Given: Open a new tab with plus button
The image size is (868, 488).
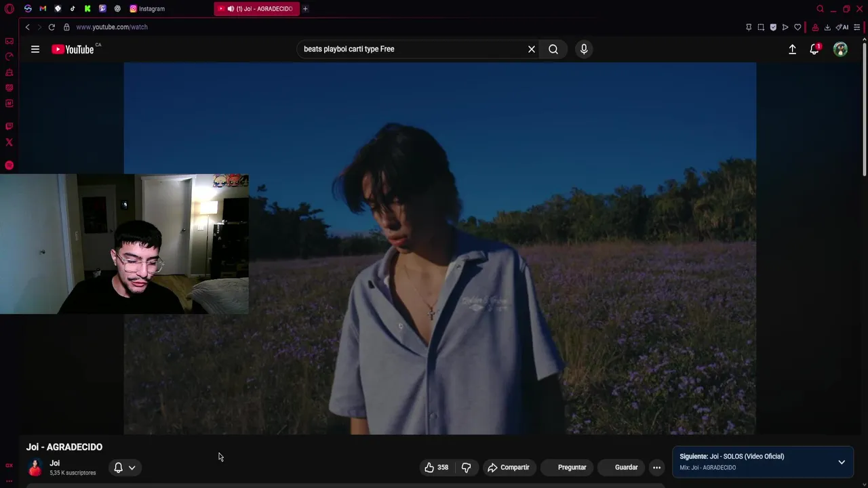Looking at the screenshot, I should pyautogui.click(x=305, y=9).
